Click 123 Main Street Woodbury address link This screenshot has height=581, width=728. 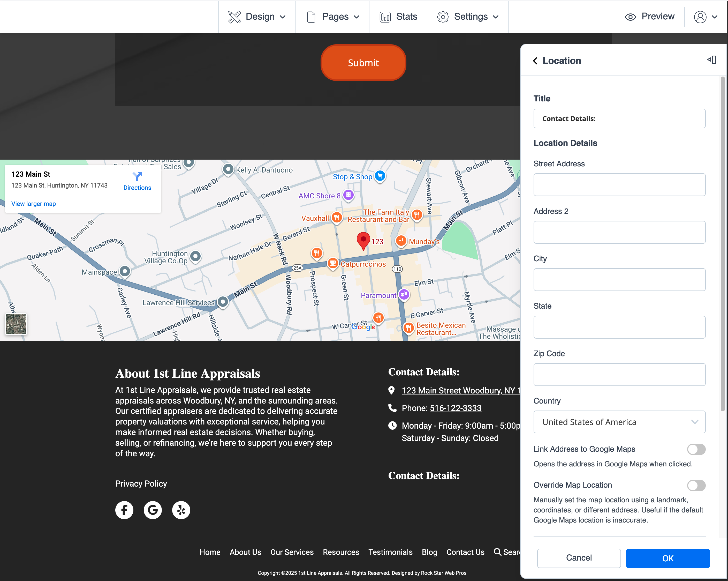(x=461, y=391)
